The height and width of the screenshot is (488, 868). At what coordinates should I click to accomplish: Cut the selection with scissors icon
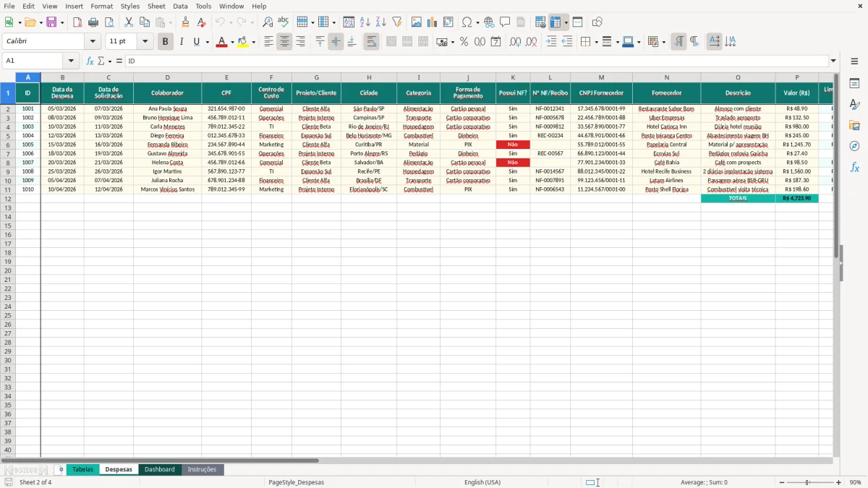(x=129, y=22)
